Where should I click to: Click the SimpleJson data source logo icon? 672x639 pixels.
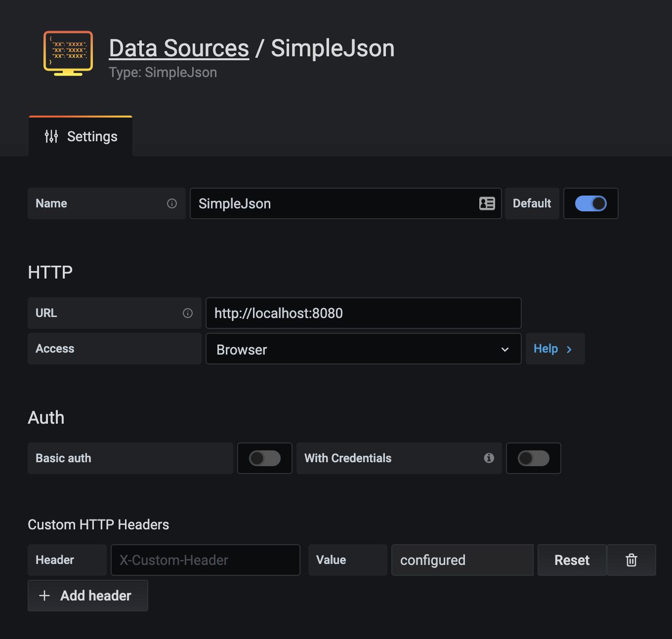[68, 53]
